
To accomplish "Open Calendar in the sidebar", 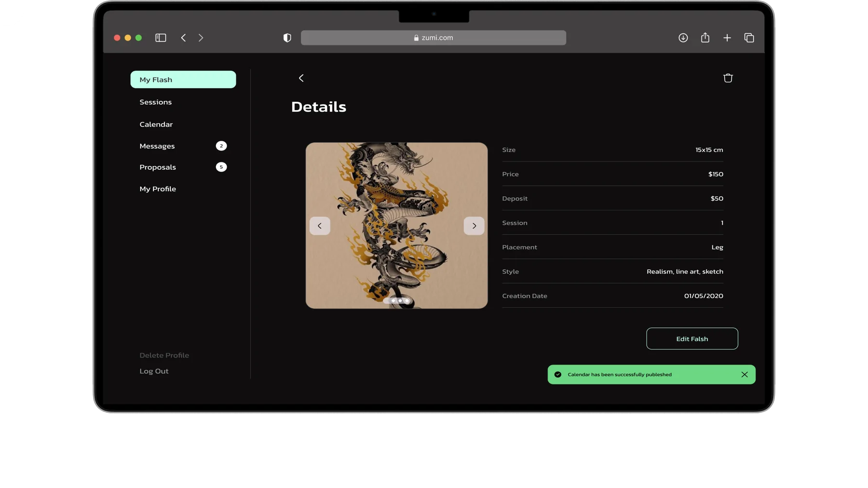I will [x=156, y=124].
